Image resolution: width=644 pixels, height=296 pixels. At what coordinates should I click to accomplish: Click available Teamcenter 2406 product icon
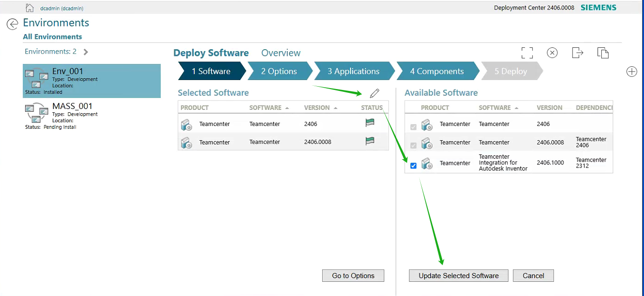[427, 125]
